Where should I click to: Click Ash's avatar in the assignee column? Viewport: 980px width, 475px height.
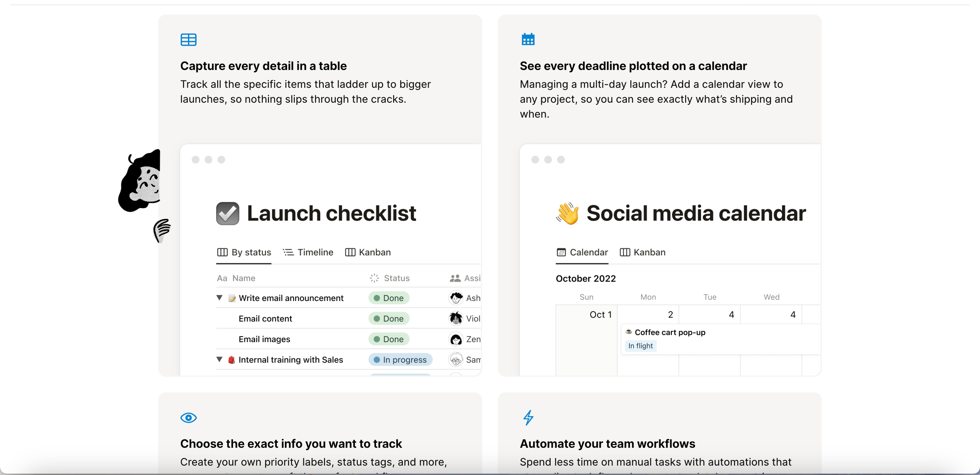click(x=456, y=298)
